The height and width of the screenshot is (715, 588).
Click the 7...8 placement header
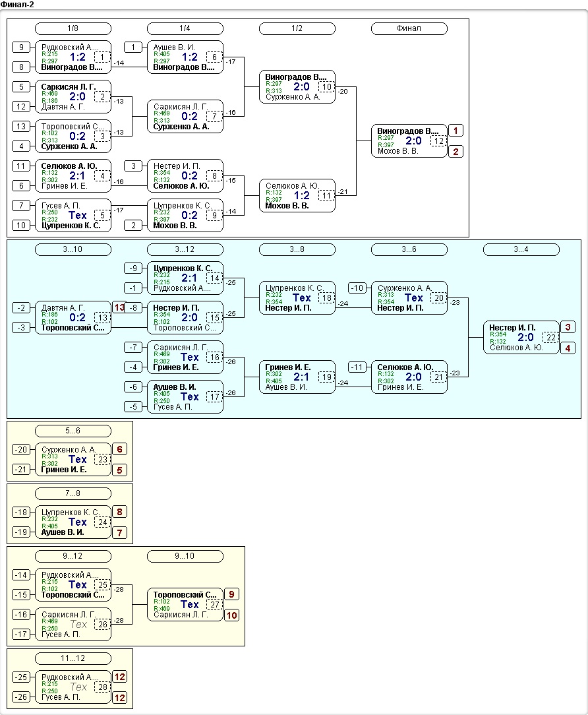tap(73, 493)
